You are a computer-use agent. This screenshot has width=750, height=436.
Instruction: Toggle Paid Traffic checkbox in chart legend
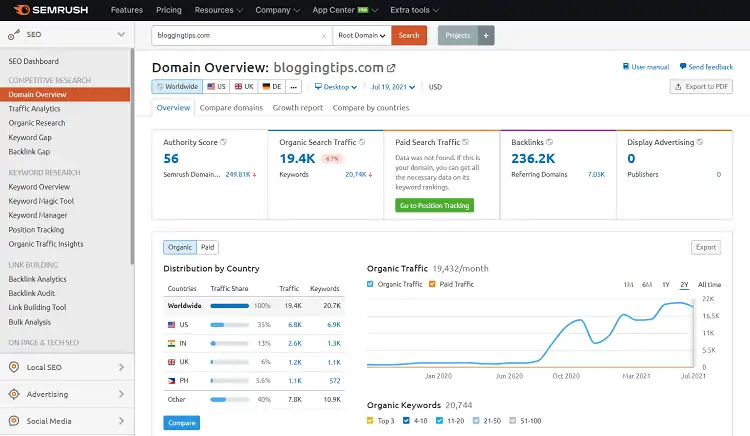(x=432, y=284)
